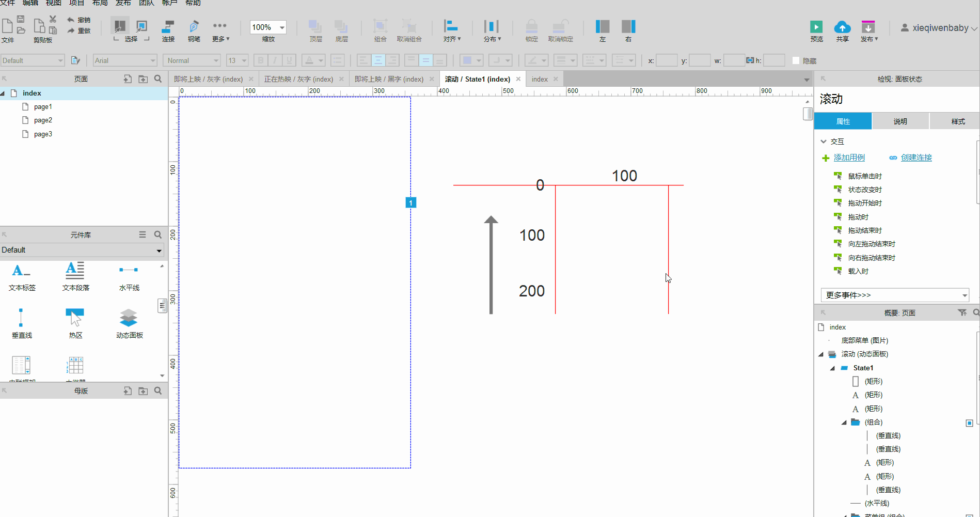Screen dimensions: 980x517
Task: Open the Style (样式) inspector tab
Action: [x=958, y=121]
